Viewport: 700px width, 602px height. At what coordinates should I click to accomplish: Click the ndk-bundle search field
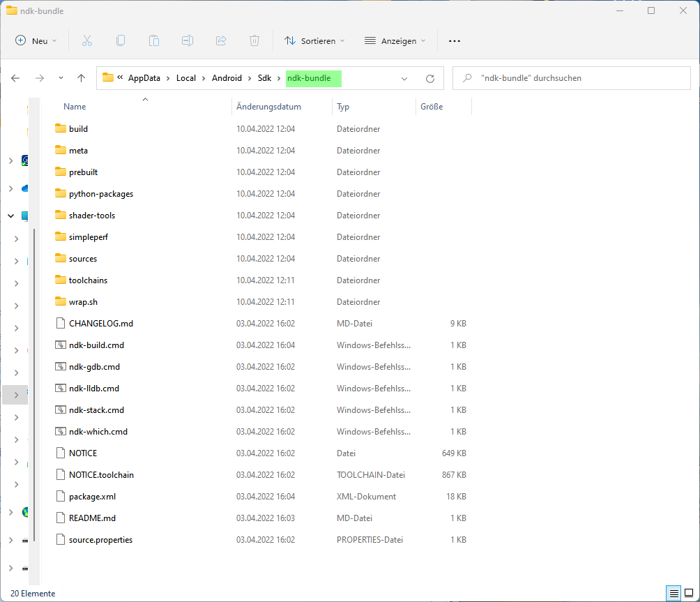coord(572,78)
